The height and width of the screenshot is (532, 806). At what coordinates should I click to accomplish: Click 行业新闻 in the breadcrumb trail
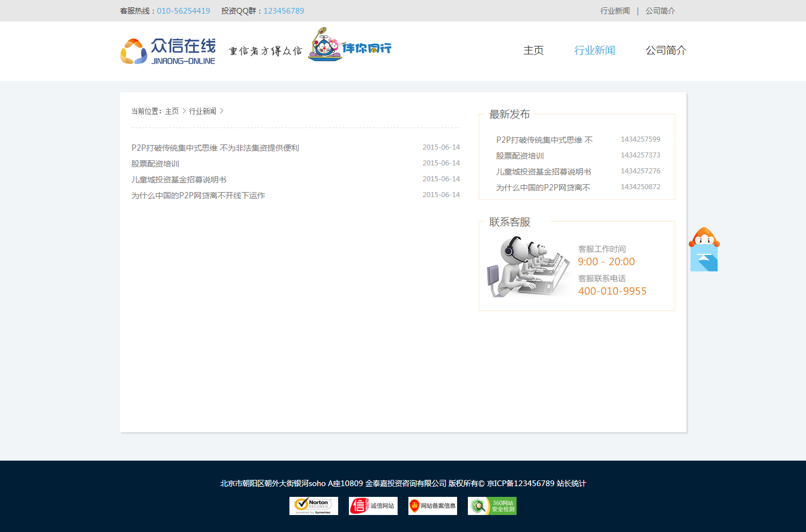[x=202, y=111]
